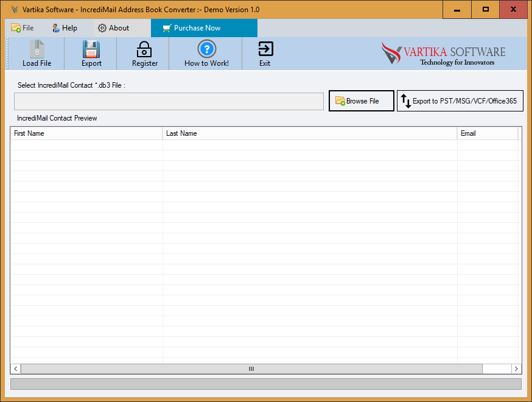Sort by Email column header
The width and height of the screenshot is (532, 402).
[x=487, y=133]
